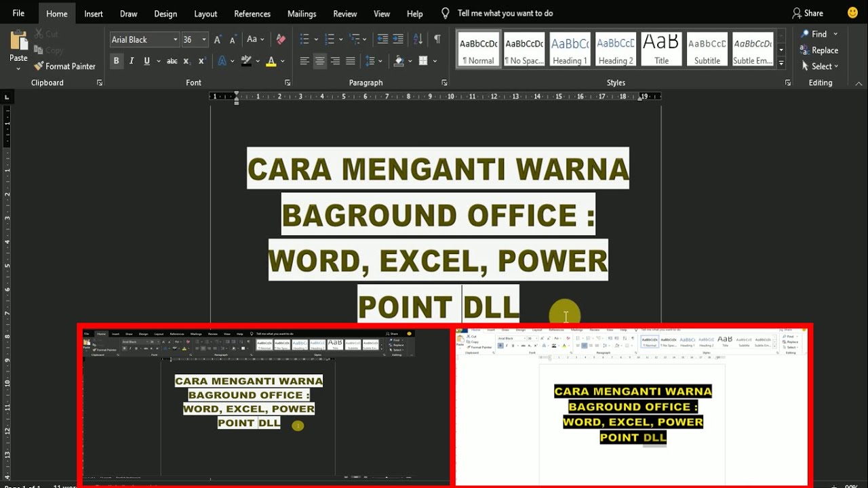Image resolution: width=868 pixels, height=488 pixels.
Task: Apply Text Effects glowing A icon
Action: tap(222, 61)
